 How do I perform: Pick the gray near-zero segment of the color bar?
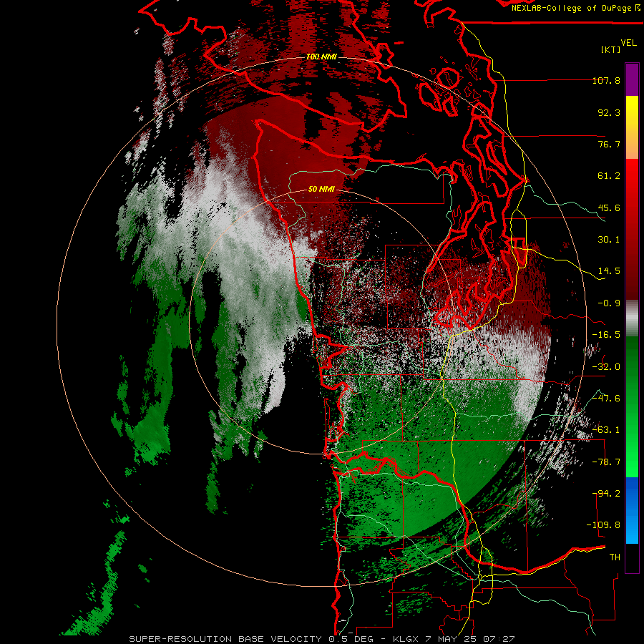pyautogui.click(x=632, y=318)
